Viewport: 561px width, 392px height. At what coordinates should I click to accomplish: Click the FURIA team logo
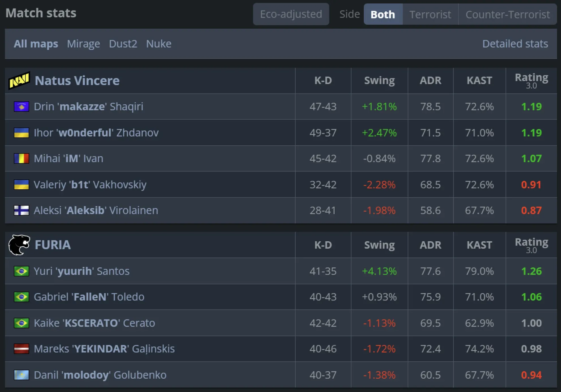pyautogui.click(x=19, y=245)
